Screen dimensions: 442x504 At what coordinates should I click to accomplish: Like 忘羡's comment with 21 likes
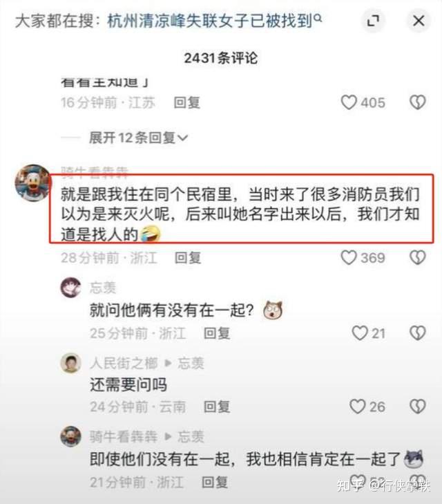[360, 333]
